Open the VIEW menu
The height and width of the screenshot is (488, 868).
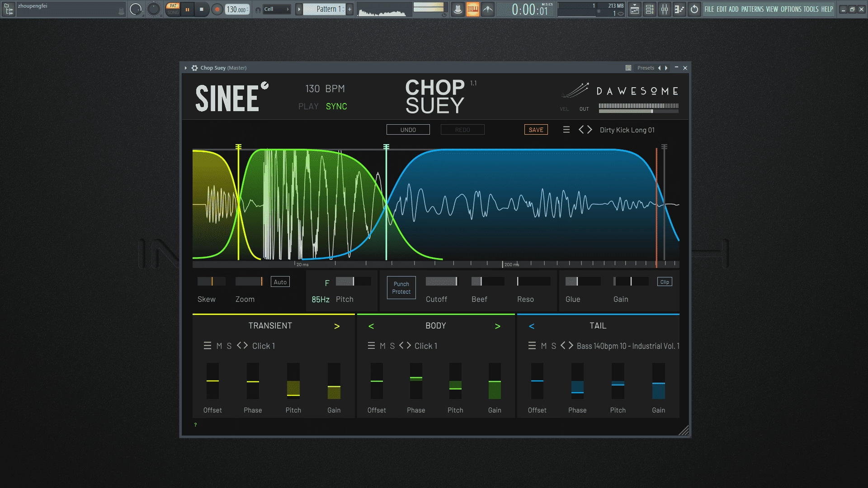click(x=772, y=9)
